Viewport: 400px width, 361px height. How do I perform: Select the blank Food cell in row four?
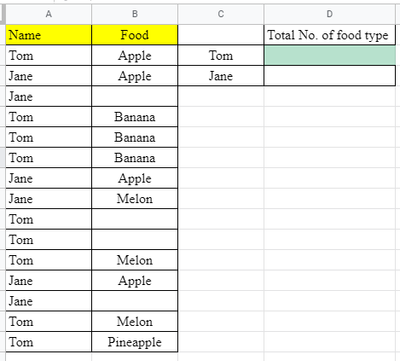(x=135, y=96)
